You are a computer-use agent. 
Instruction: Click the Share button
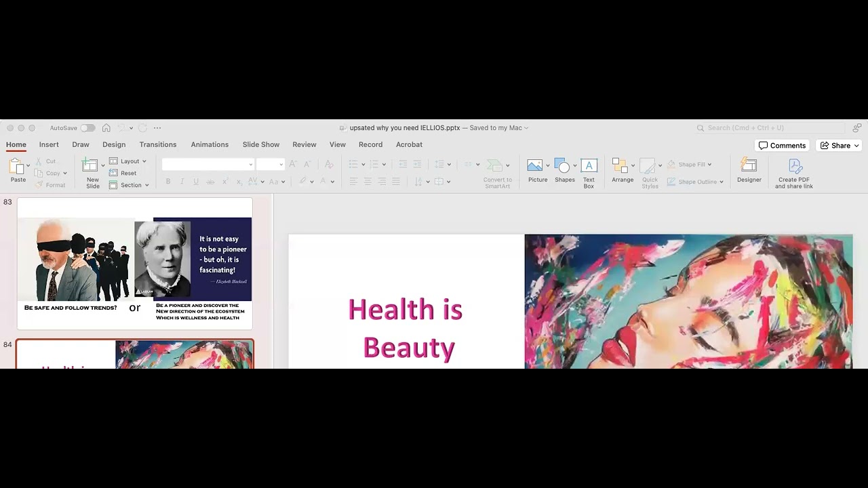(839, 145)
